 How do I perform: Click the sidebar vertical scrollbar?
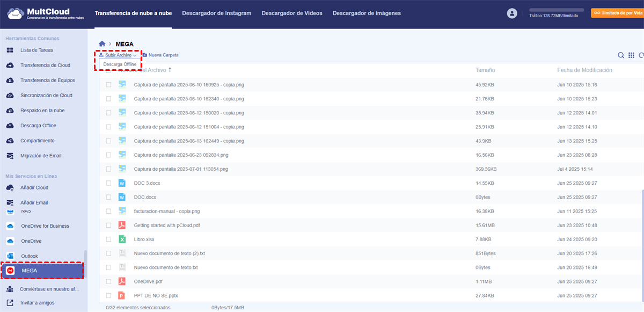coord(85,265)
